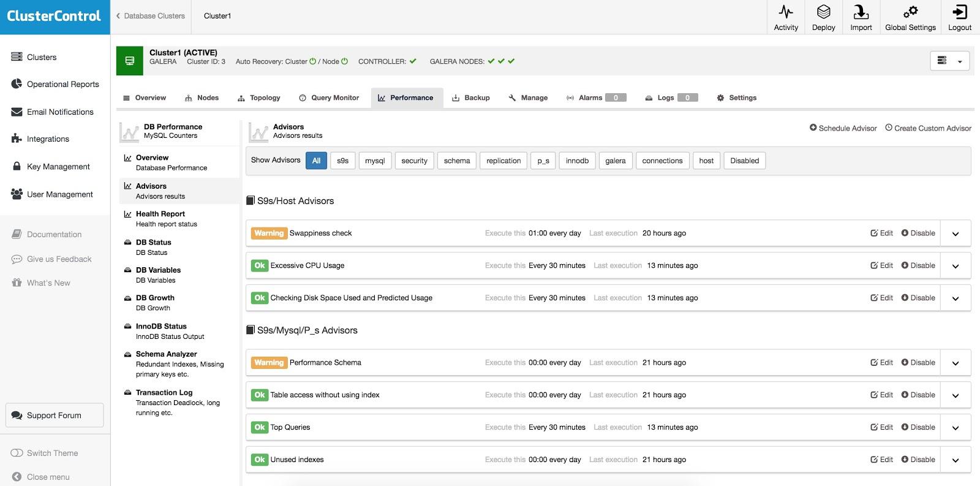Expand Table access without using index row

point(956,395)
